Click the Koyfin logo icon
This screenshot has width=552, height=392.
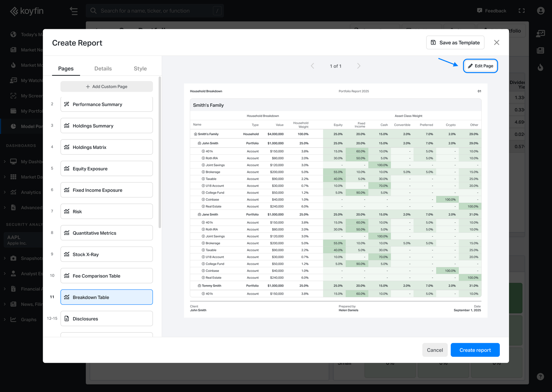click(x=14, y=11)
